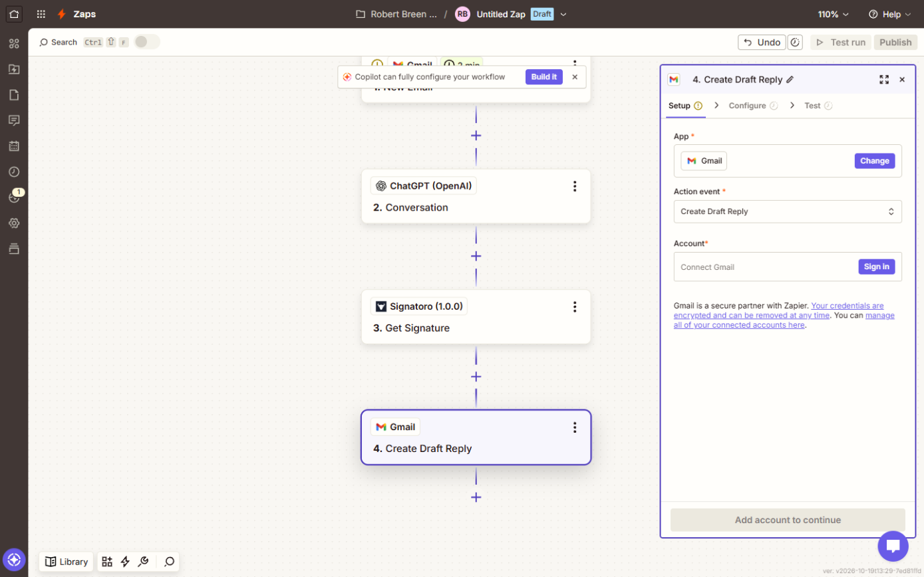The height and width of the screenshot is (577, 924).
Task: Click the Undo button
Action: click(x=762, y=43)
